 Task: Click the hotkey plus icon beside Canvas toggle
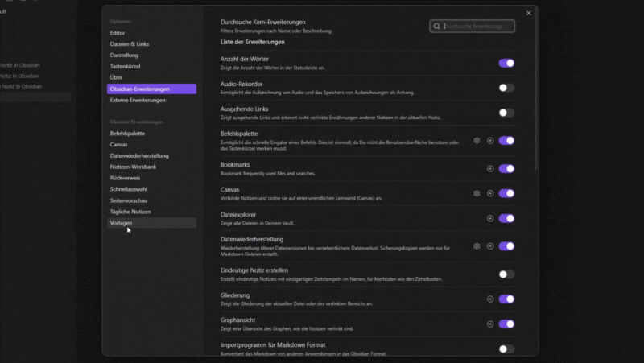coord(490,193)
